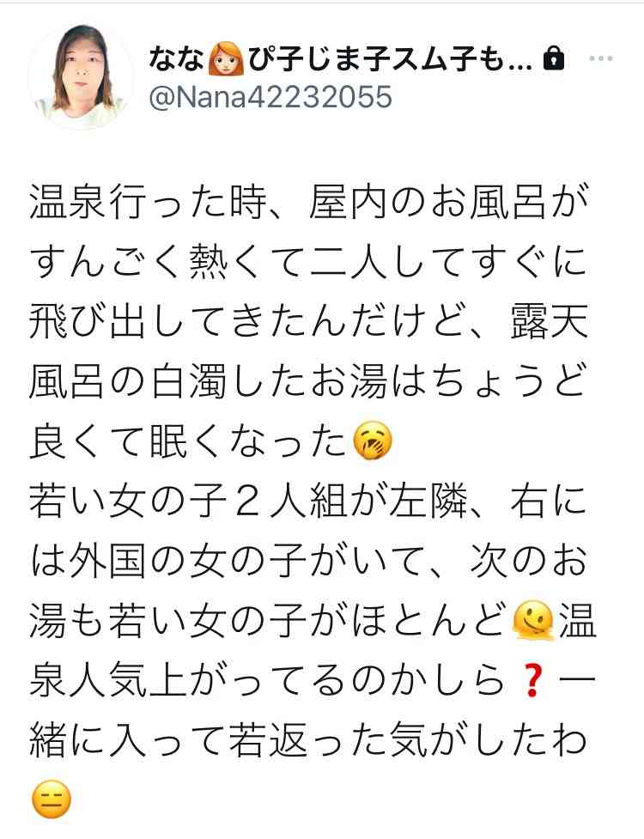The width and height of the screenshot is (644, 839).
Task: Click the expressionless face emoji at tweet end
Action: click(x=52, y=800)
